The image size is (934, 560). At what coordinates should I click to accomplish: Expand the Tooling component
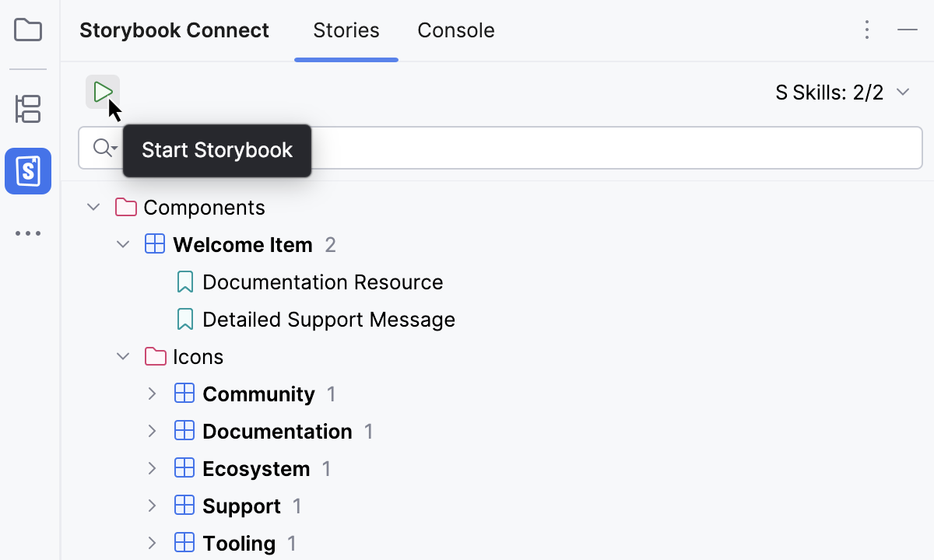click(153, 544)
